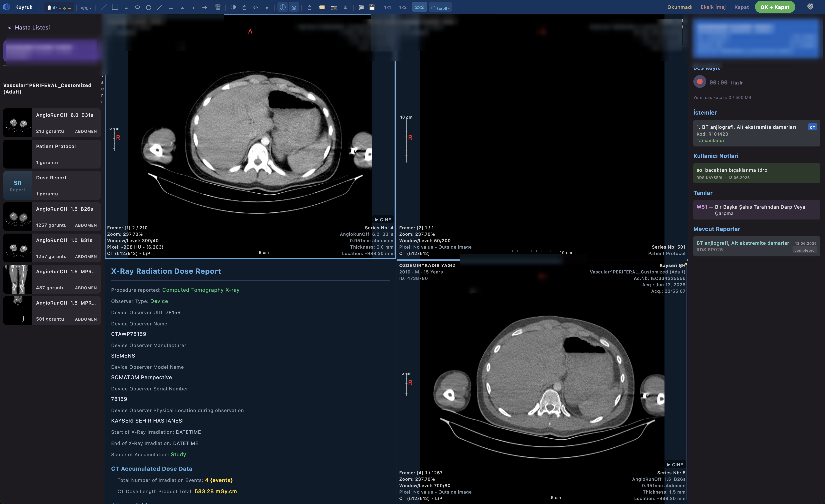Image resolution: width=825 pixels, height=504 pixels.
Task: Click the grid layout icon
Action: tap(345, 7)
